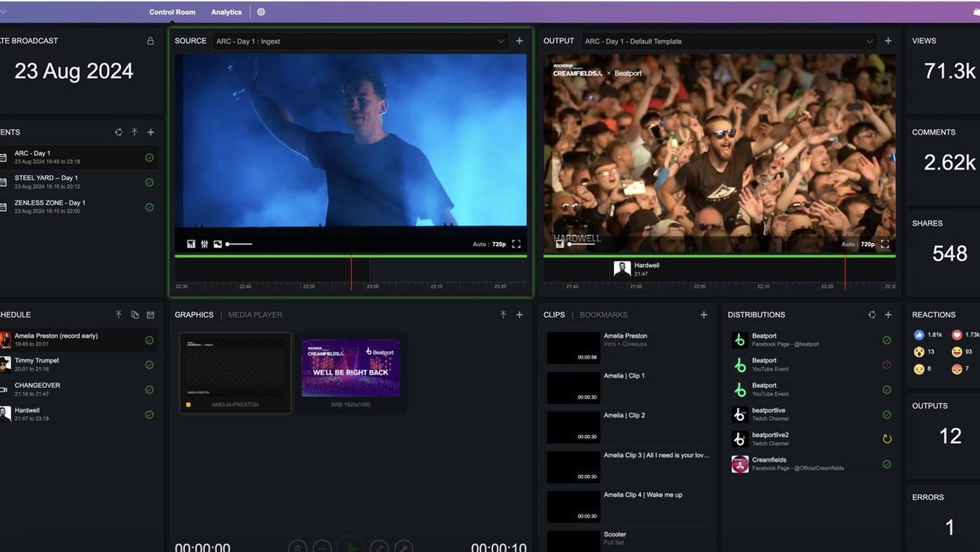Add a new event with plus icon
The width and height of the screenshot is (980, 552).
tap(150, 132)
